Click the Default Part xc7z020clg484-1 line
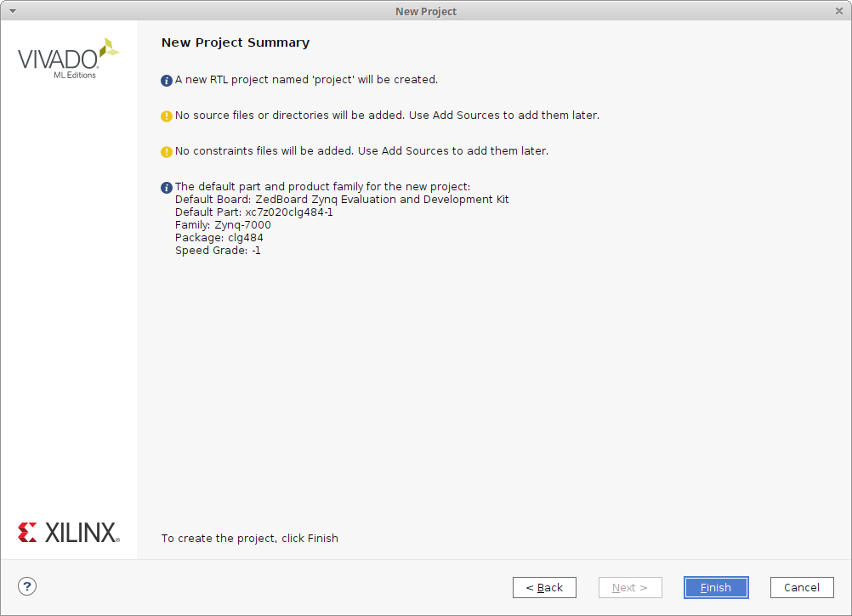 [253, 212]
